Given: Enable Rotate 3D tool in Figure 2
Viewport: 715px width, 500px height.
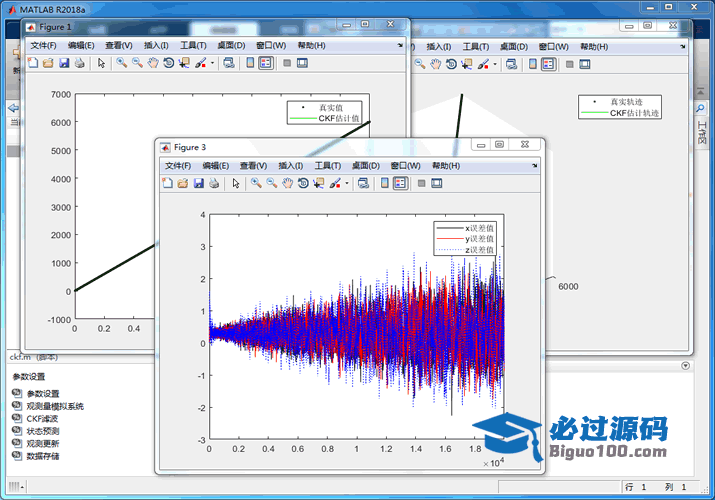Looking at the screenshot, I should (x=451, y=64).
